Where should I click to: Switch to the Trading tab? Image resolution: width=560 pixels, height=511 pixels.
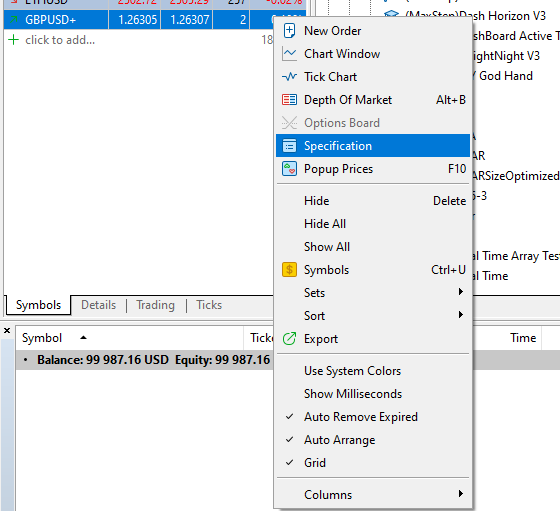tap(156, 305)
